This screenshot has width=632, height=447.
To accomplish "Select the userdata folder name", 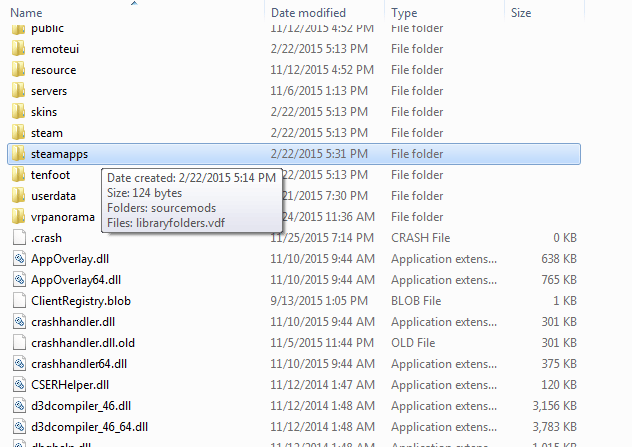I will [53, 196].
